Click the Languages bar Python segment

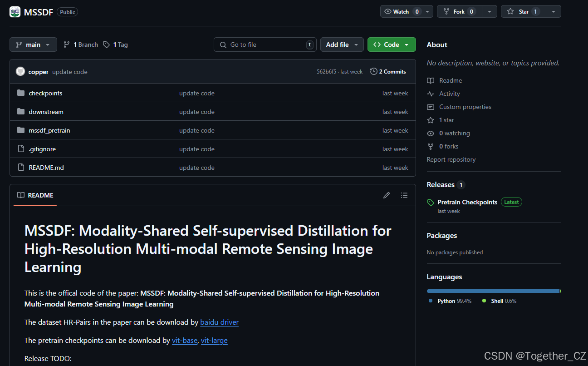click(x=493, y=291)
